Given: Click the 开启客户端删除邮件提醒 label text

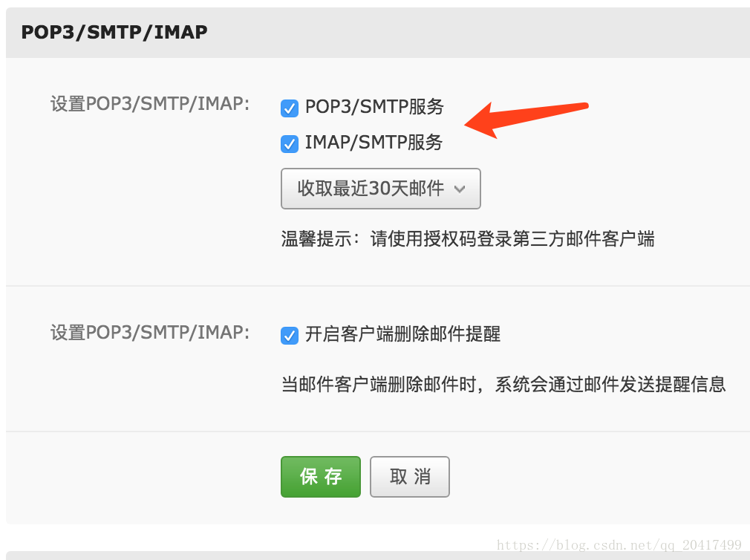Looking at the screenshot, I should 402,333.
